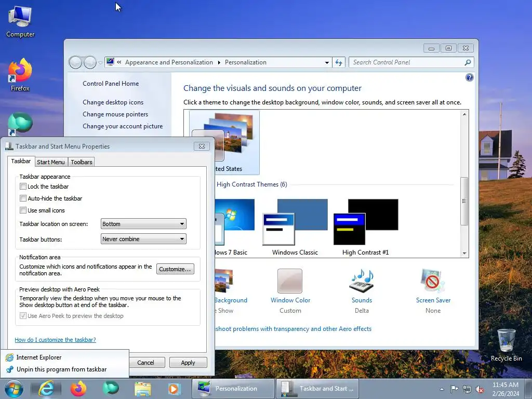Click the theme list scroll down arrow
The width and height of the screenshot is (532, 399).
click(x=464, y=253)
